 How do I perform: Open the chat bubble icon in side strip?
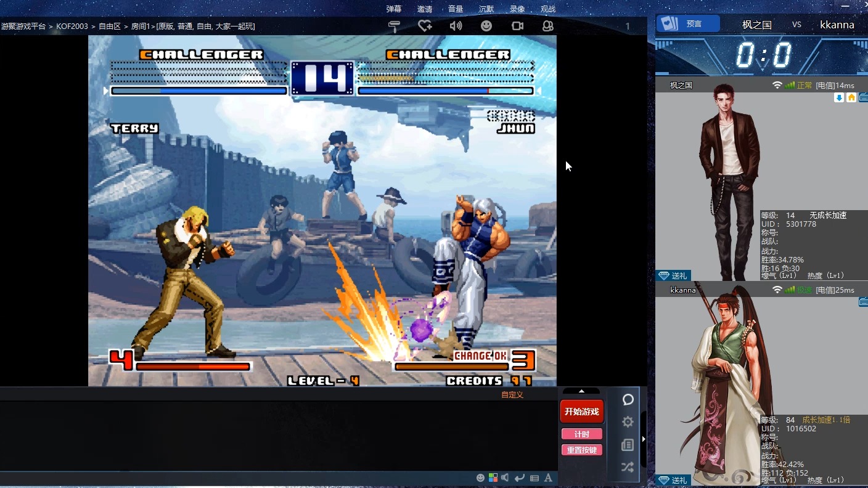point(628,400)
